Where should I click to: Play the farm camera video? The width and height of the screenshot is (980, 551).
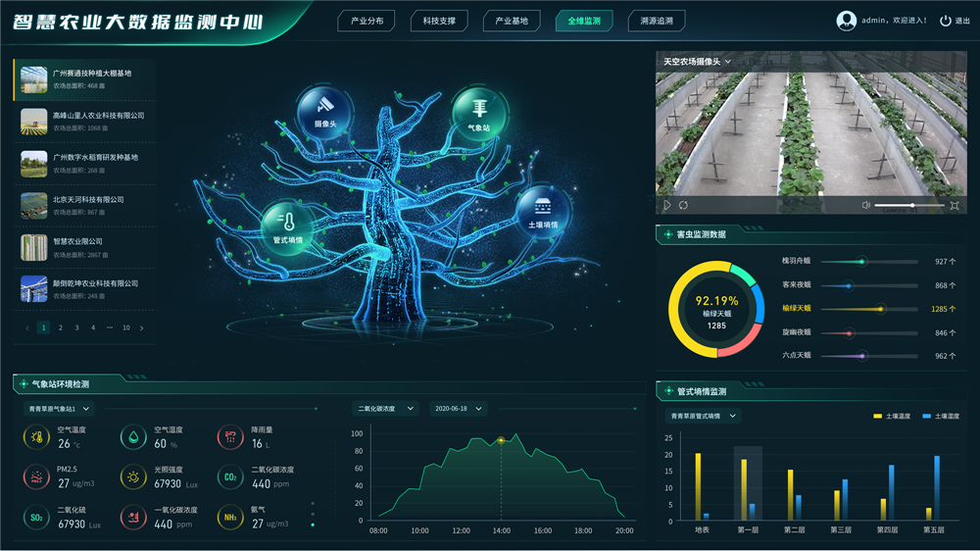[667, 205]
